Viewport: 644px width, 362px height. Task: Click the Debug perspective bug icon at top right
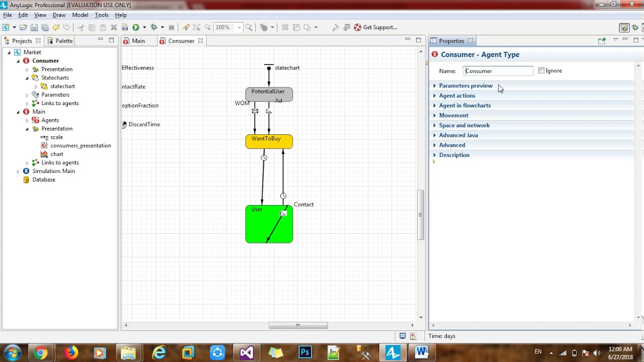click(636, 28)
